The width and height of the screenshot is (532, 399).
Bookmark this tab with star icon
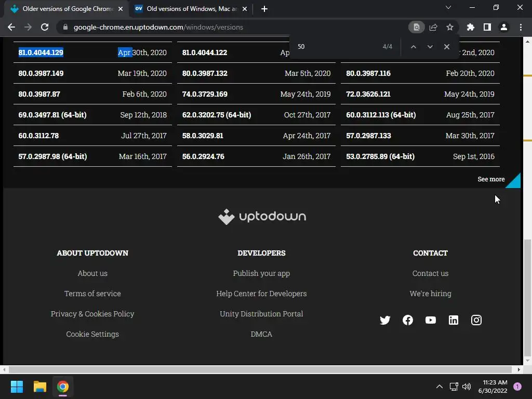click(x=450, y=27)
